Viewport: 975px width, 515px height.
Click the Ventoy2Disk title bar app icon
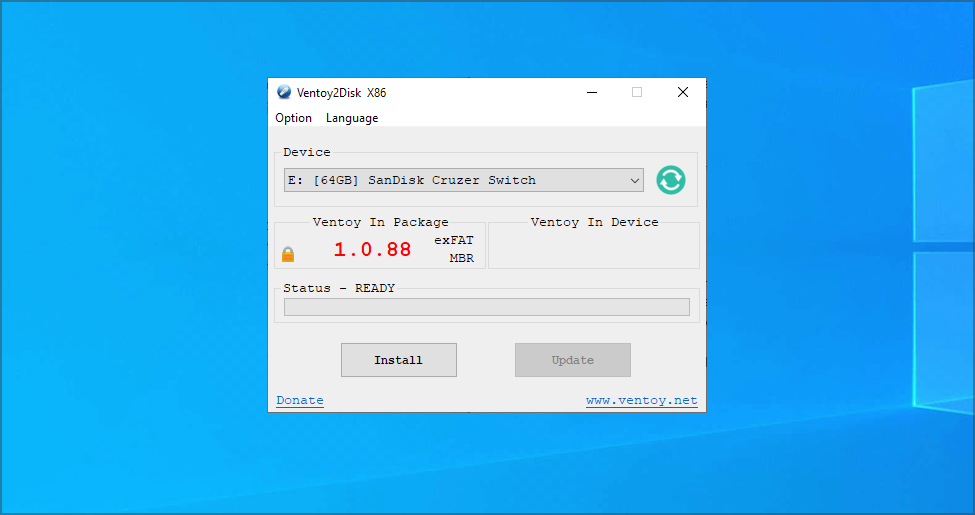click(x=284, y=92)
